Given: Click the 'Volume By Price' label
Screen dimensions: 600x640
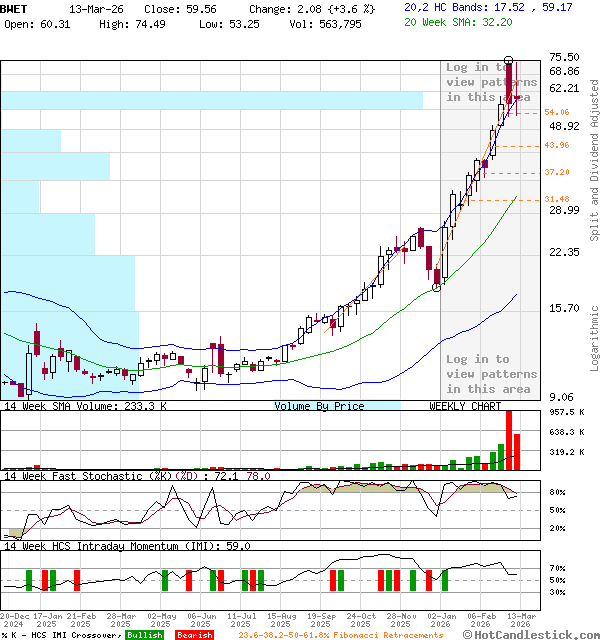Looking at the screenshot, I should [x=319, y=406].
